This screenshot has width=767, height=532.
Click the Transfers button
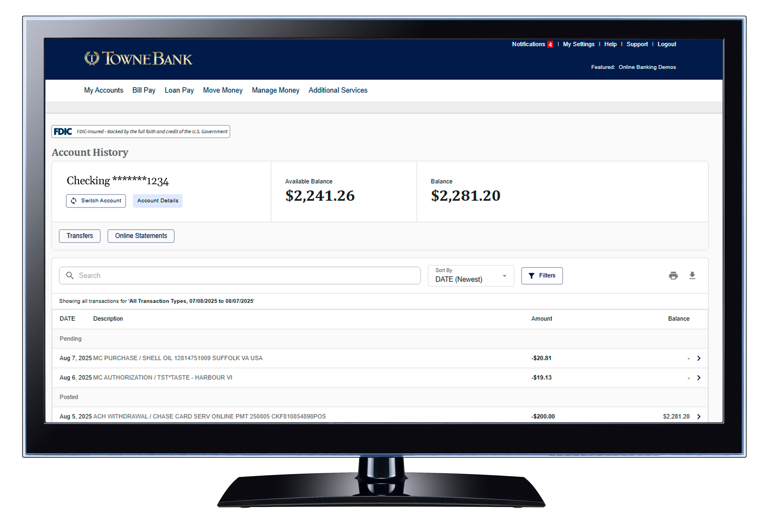pyautogui.click(x=80, y=236)
